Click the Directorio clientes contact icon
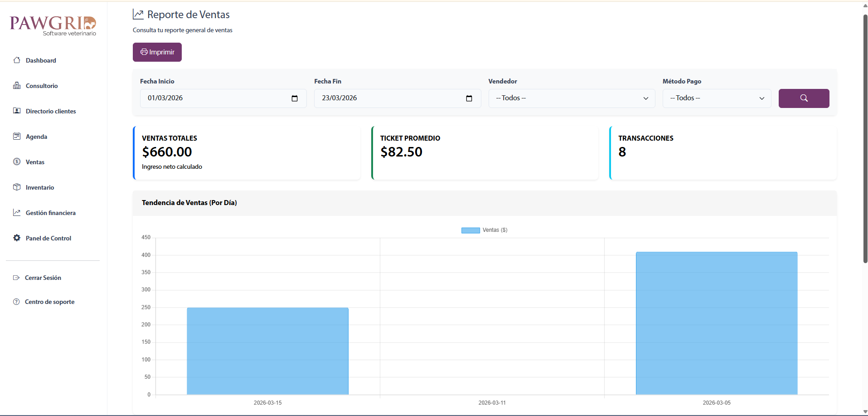Image resolution: width=868 pixels, height=416 pixels. [17, 111]
